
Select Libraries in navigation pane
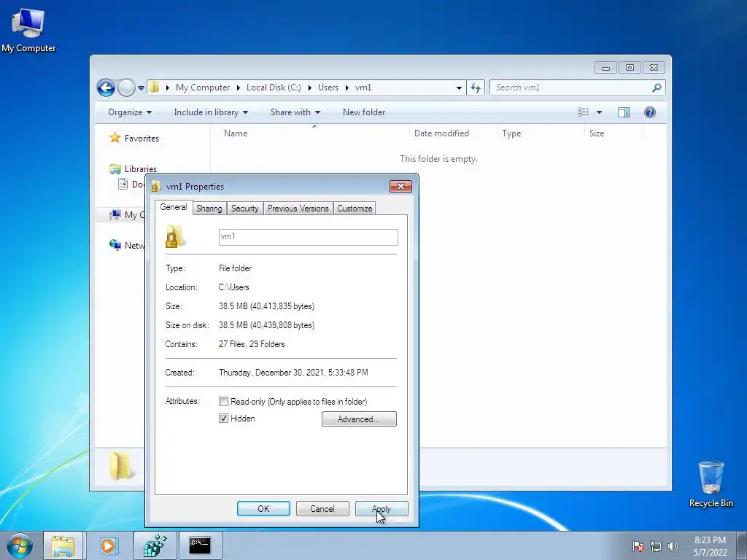click(x=141, y=168)
